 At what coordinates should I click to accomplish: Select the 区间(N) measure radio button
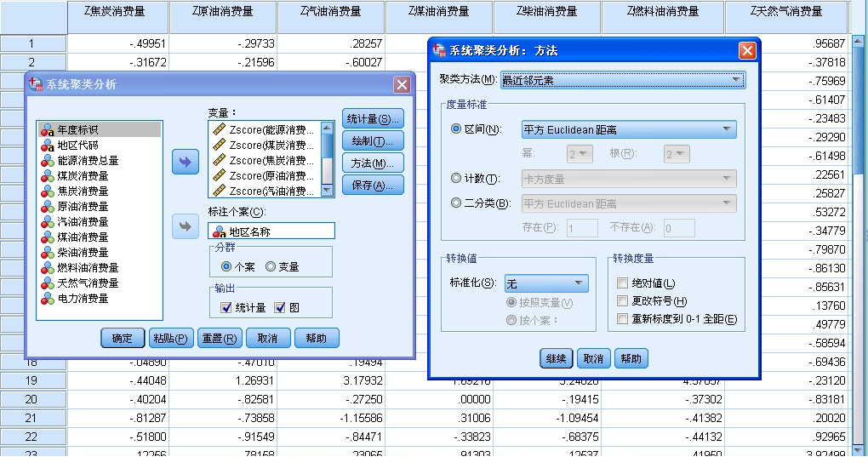(x=456, y=128)
